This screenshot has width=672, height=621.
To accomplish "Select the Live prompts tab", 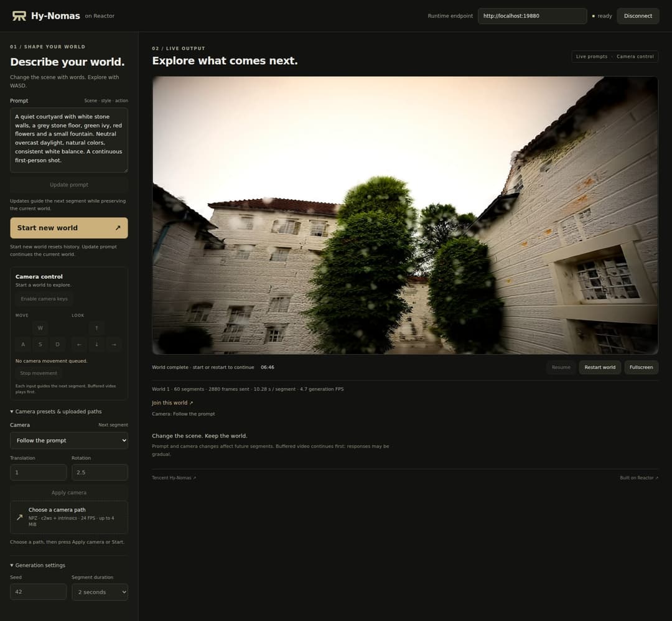I will 592,57.
